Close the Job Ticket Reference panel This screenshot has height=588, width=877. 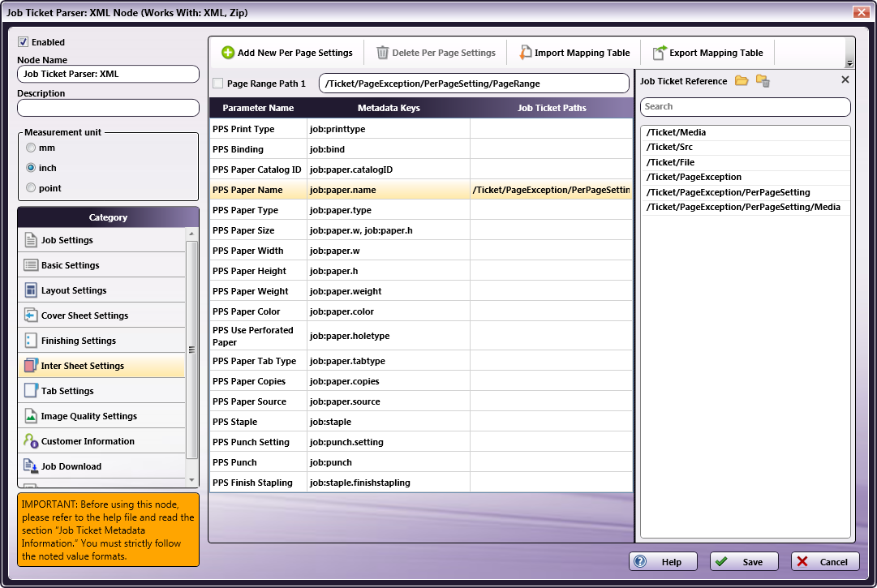click(x=845, y=80)
